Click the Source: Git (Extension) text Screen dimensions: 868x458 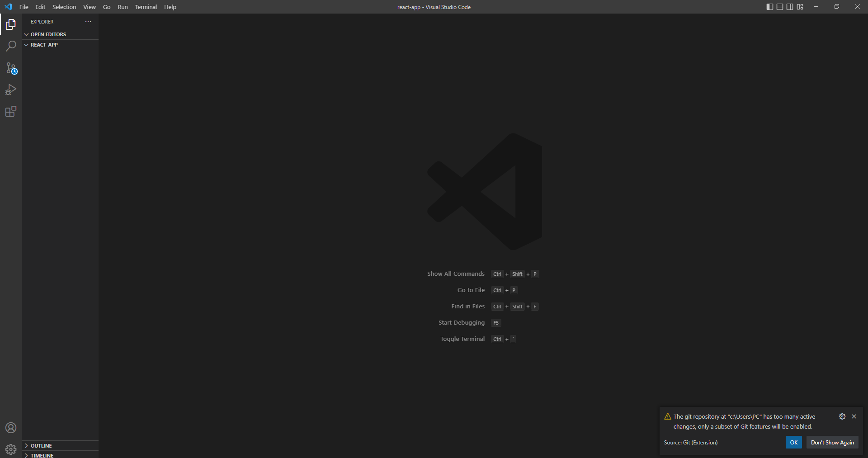tap(691, 443)
